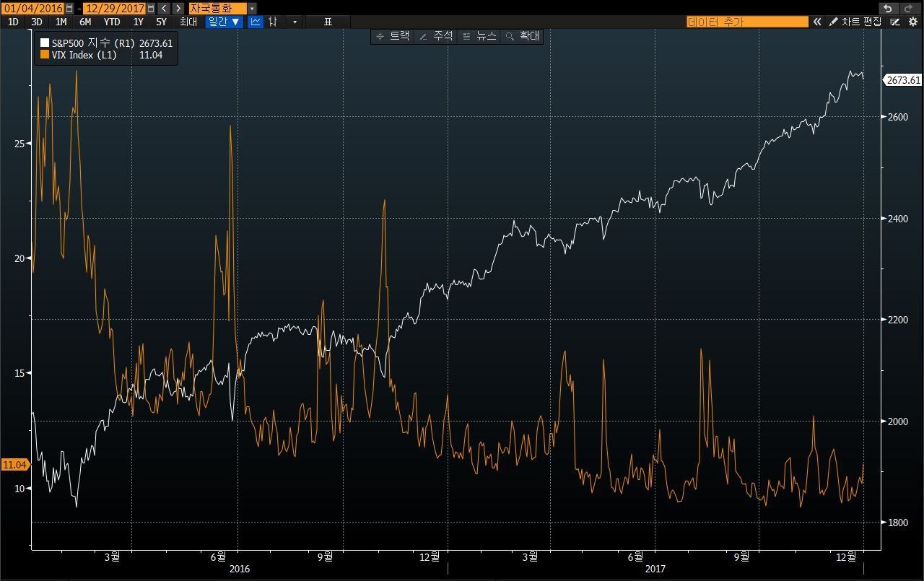The height and width of the screenshot is (581, 924).
Task: Set range to 3D
Action: (x=37, y=22)
